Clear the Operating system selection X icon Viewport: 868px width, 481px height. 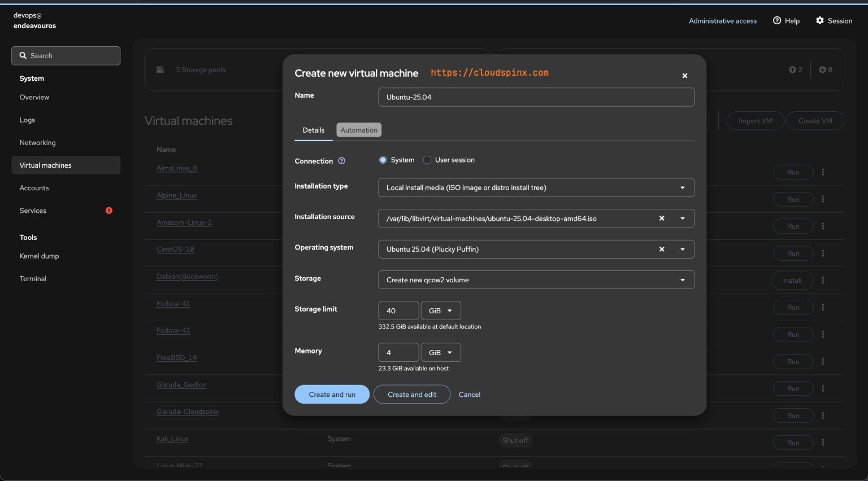[662, 249]
